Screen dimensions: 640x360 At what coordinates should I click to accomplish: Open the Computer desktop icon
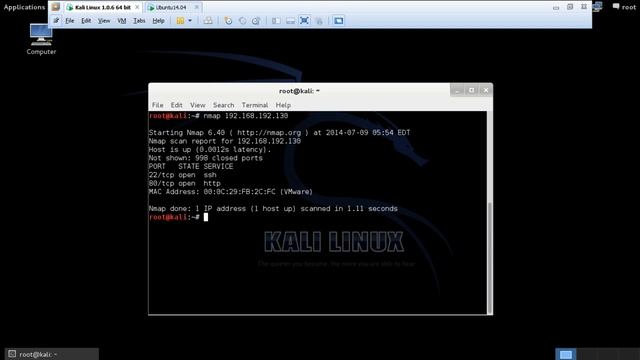41,39
